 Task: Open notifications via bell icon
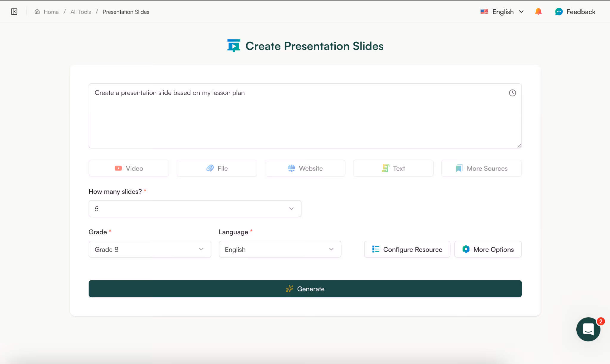click(x=538, y=12)
